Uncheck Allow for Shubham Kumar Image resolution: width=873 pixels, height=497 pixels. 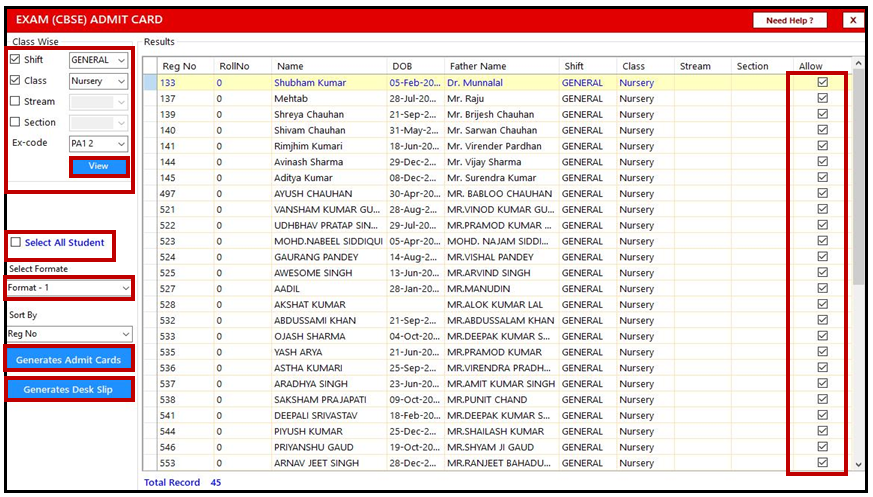click(822, 82)
